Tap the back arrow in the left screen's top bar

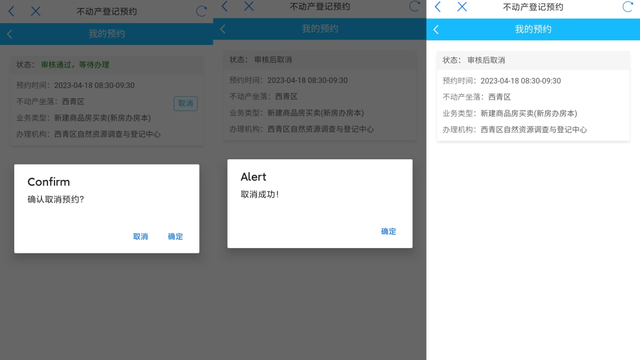click(x=11, y=11)
